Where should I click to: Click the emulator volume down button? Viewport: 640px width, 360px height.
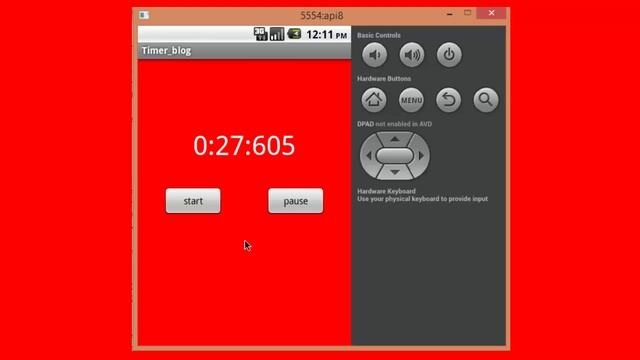[x=374, y=55]
